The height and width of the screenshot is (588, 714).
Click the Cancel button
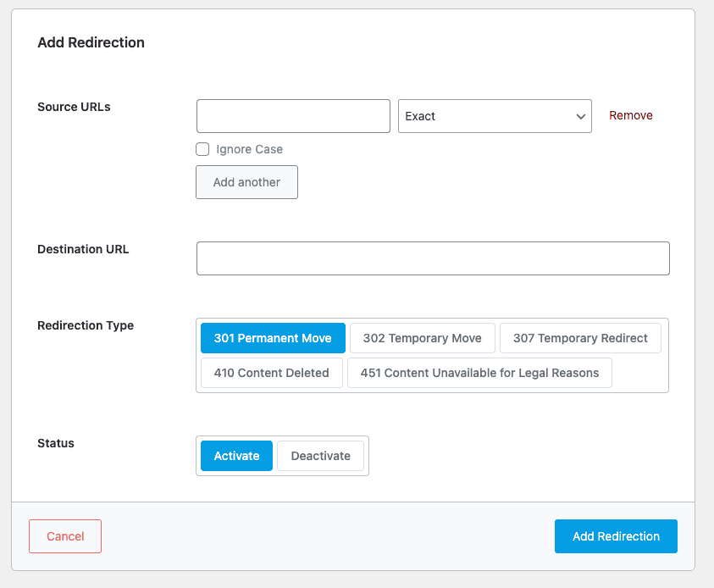pos(65,536)
